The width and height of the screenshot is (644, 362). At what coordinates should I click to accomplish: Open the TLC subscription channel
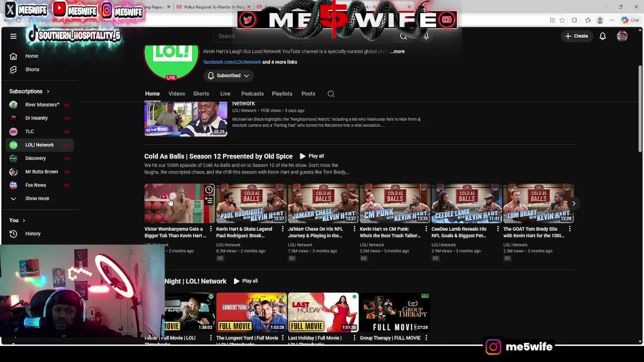click(40, 132)
